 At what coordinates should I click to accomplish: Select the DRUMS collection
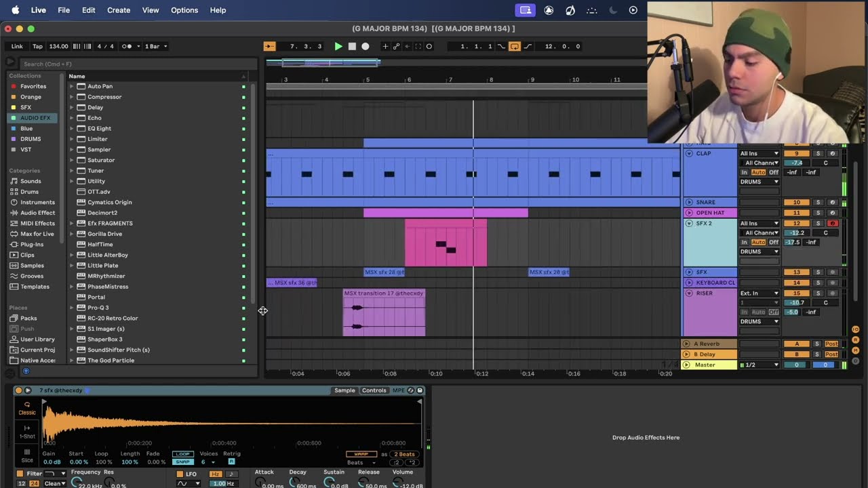point(31,139)
